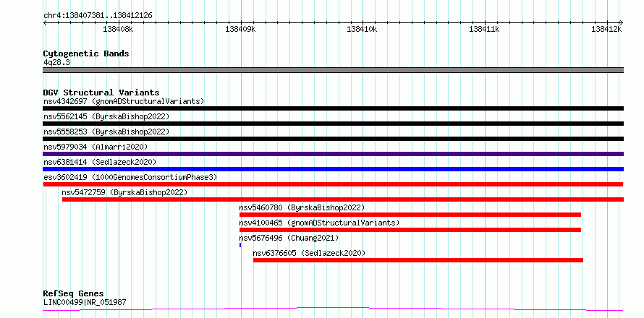
Task: Click the 138408k ruler tick label
Action: (x=118, y=29)
